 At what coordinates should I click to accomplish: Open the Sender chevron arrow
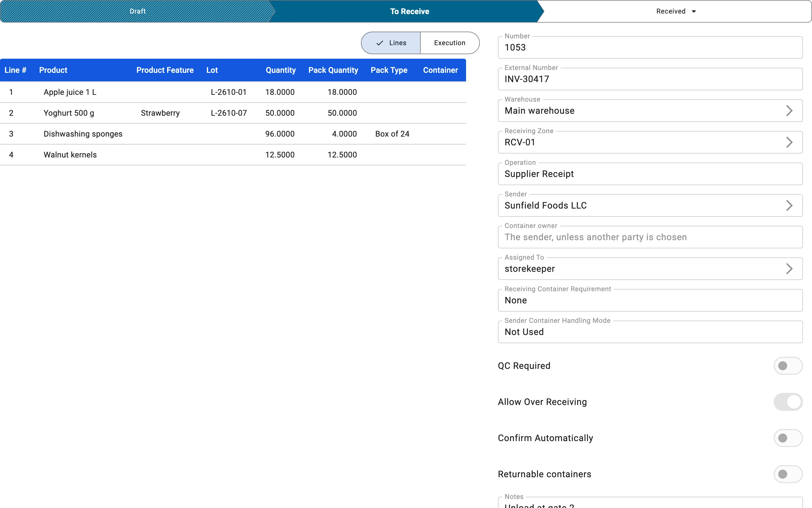pos(789,205)
